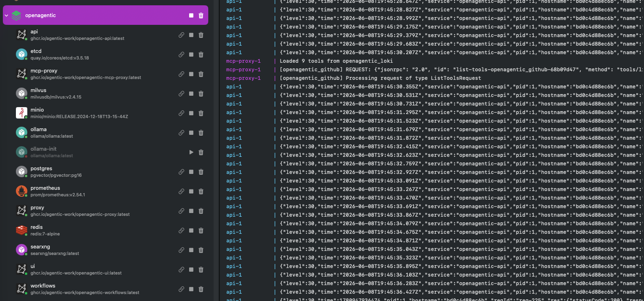
Task: Select the ollama-init container row
Action: 106,152
